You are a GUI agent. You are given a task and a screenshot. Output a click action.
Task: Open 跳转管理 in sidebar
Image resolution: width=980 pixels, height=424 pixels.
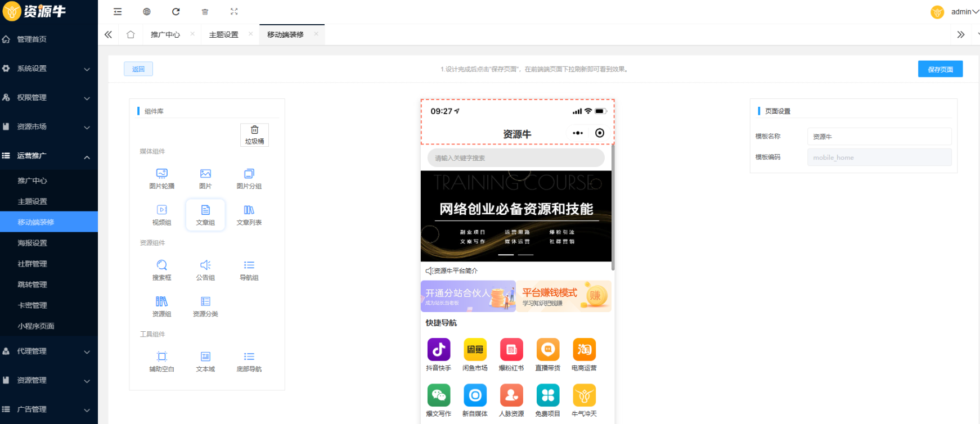pos(49,285)
